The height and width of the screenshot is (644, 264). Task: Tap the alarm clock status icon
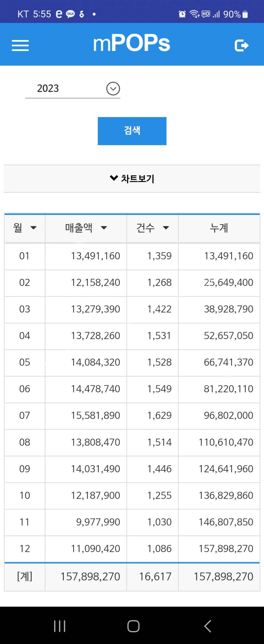coord(182,14)
